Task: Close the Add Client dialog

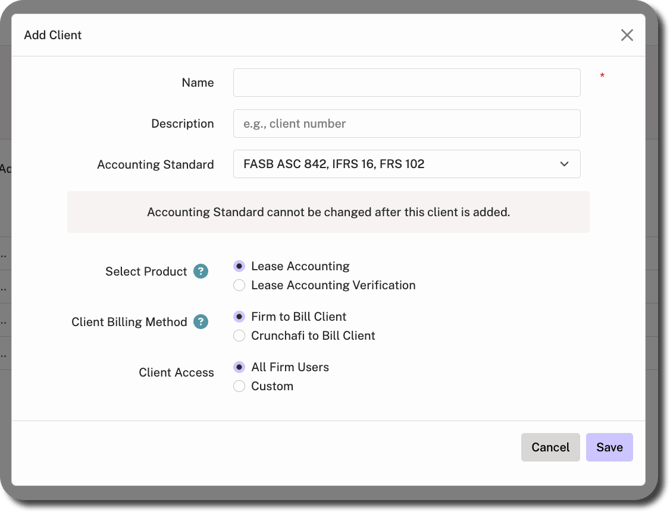Action: [x=626, y=35]
